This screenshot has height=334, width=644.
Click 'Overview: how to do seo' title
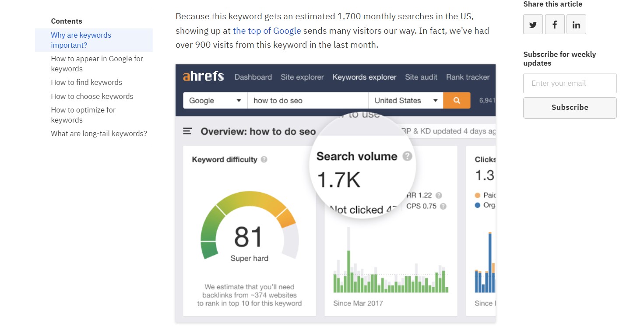click(x=258, y=131)
